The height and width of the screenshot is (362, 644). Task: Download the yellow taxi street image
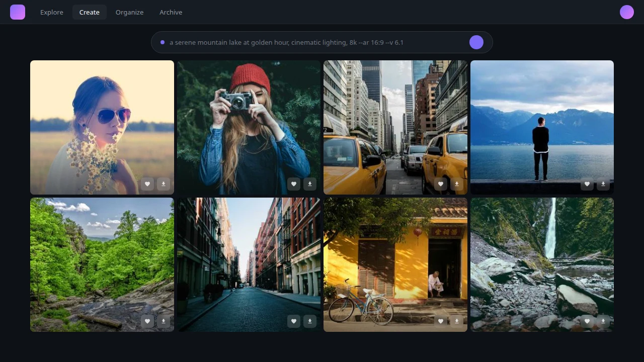[x=457, y=184]
